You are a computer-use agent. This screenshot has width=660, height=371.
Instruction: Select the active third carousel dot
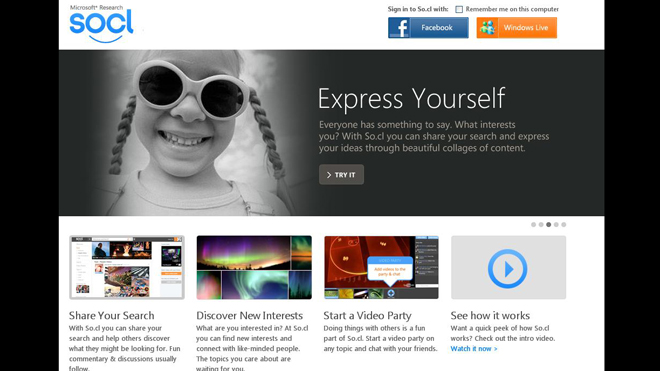click(x=548, y=224)
